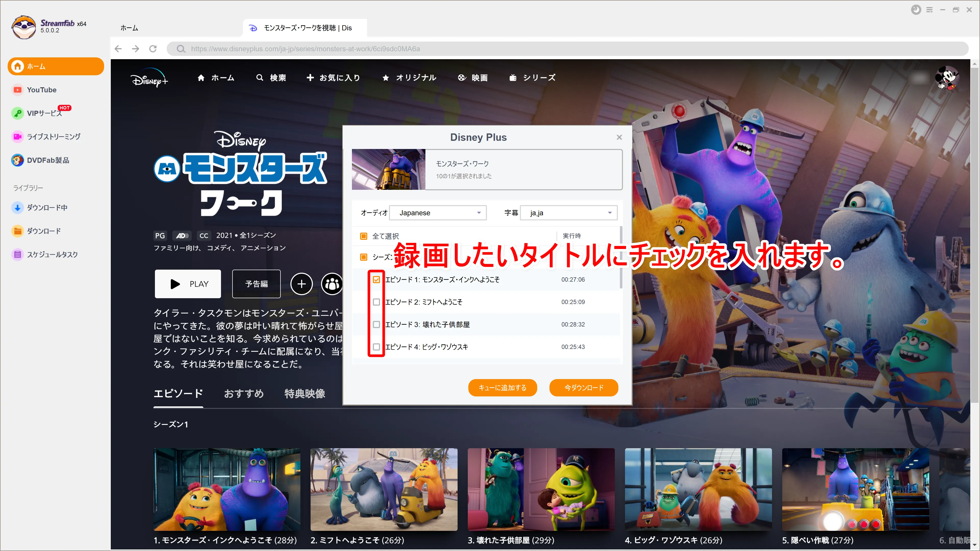This screenshot has width=980, height=551.
Task: Reload the page with the refresh icon
Action: tap(153, 49)
